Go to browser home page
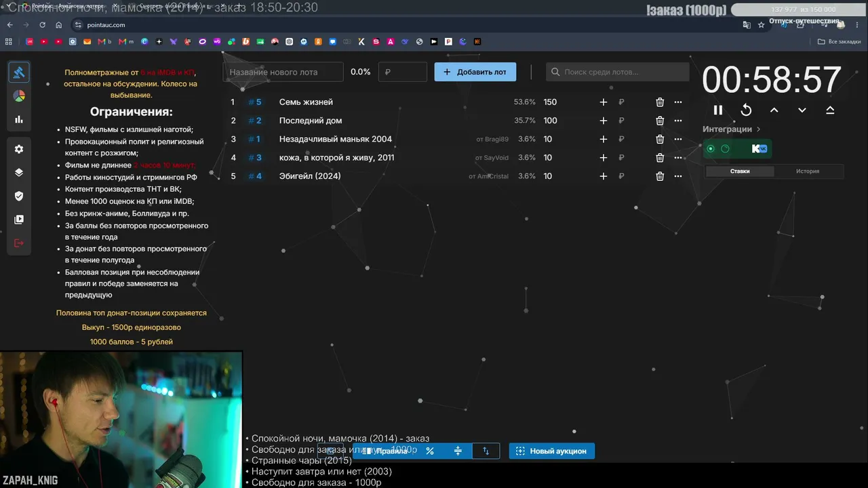The image size is (868, 488). [59, 25]
